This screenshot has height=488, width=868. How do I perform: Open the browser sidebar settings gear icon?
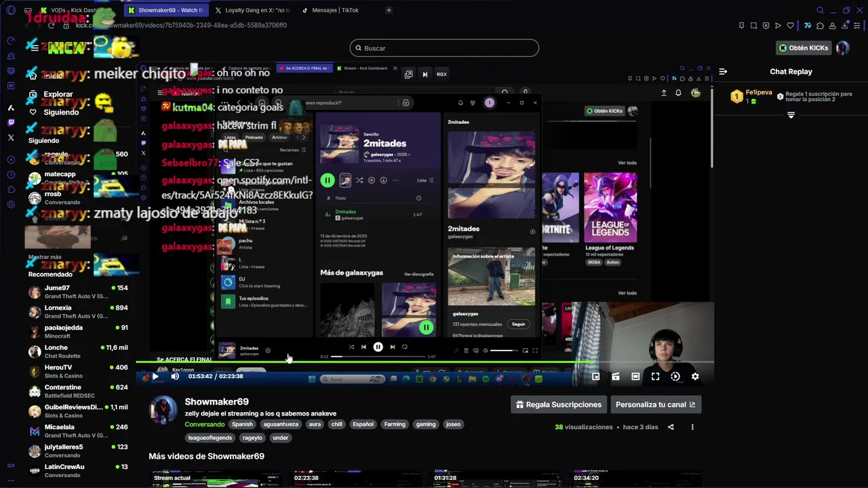(x=11, y=204)
